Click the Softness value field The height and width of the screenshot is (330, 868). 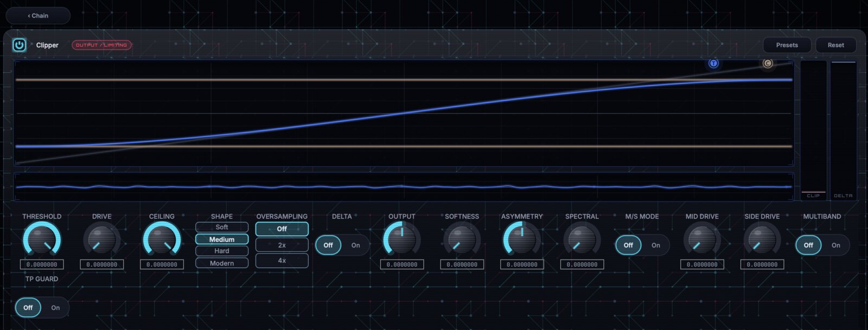[x=462, y=264]
